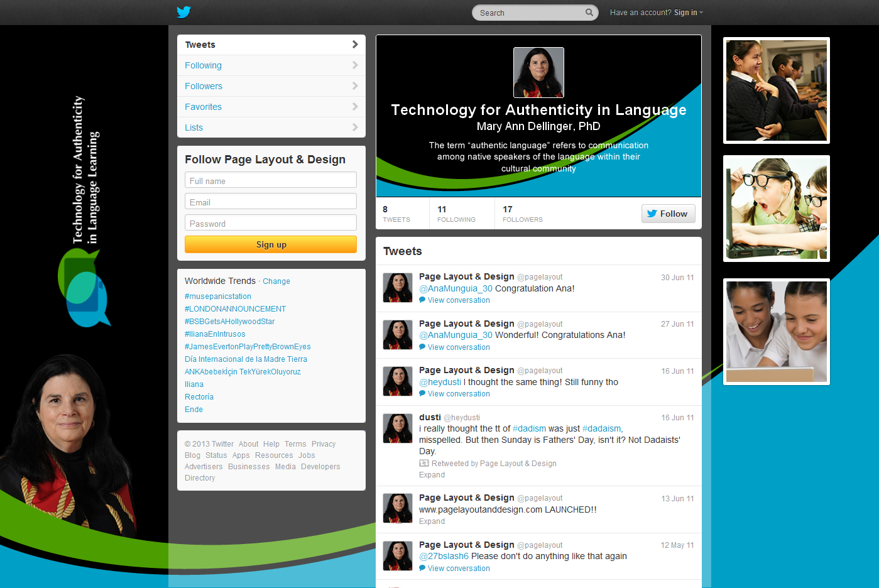Click avatar beside the 13 Jun tweet

[398, 509]
